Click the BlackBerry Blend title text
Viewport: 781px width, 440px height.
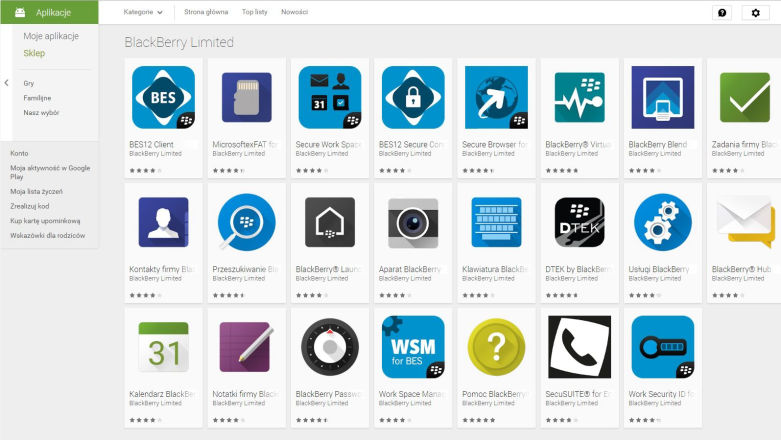tap(657, 144)
